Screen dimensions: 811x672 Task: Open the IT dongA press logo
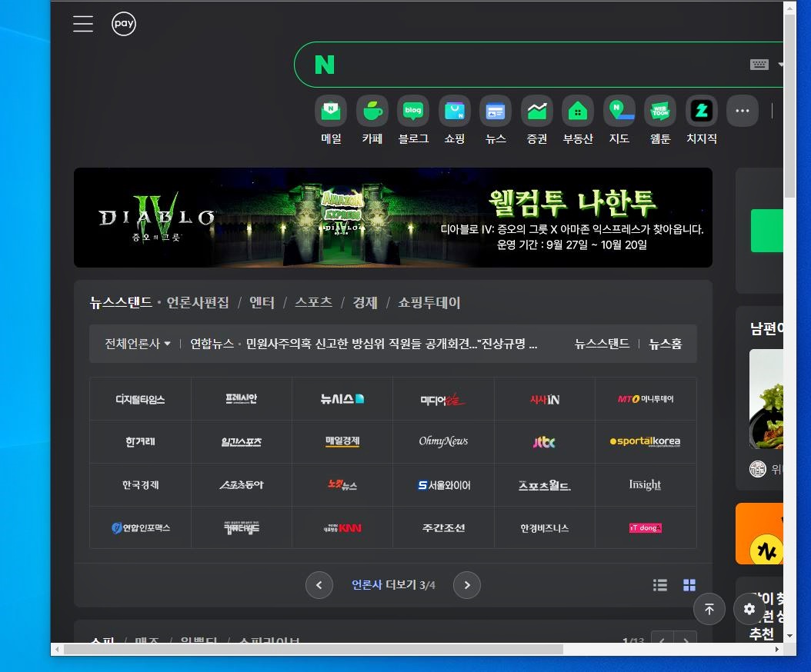tap(646, 527)
